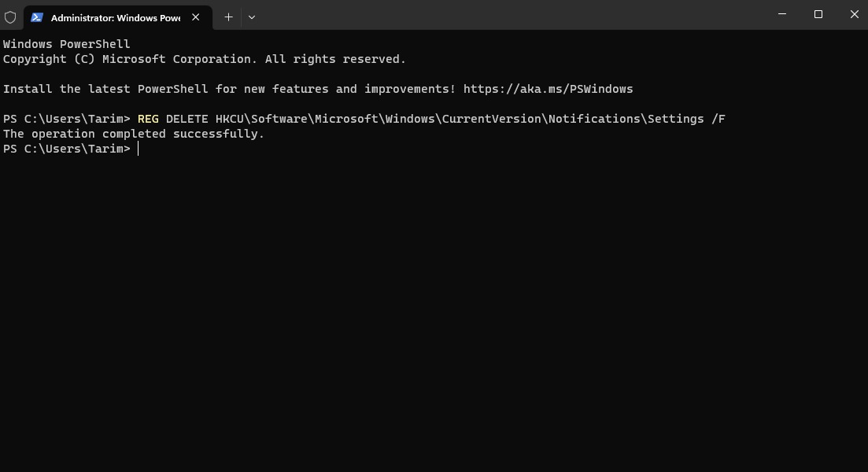The height and width of the screenshot is (472, 868).
Task: Click the first PS C:\Users\Tarim> prompt
Action: pyautogui.click(x=67, y=119)
